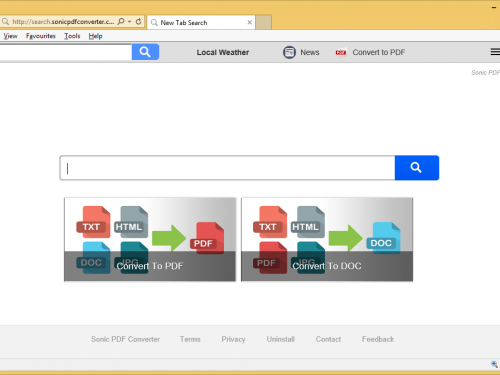This screenshot has width=500, height=375.
Task: Open the Terms footer link
Action: click(x=190, y=339)
